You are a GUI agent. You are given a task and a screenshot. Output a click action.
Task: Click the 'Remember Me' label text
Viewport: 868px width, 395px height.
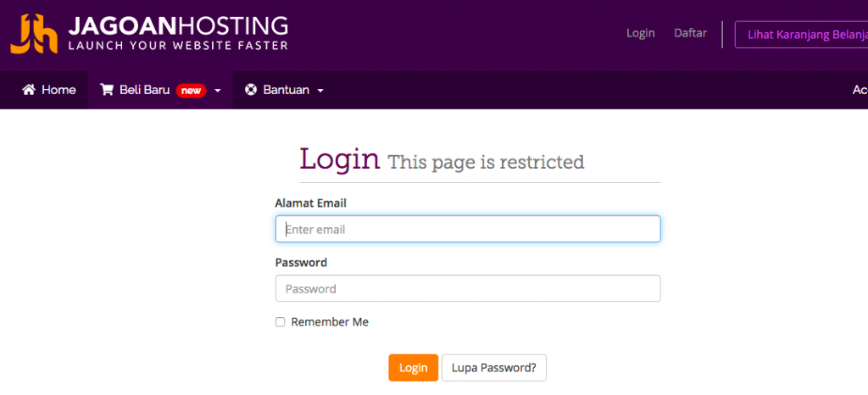tap(330, 322)
